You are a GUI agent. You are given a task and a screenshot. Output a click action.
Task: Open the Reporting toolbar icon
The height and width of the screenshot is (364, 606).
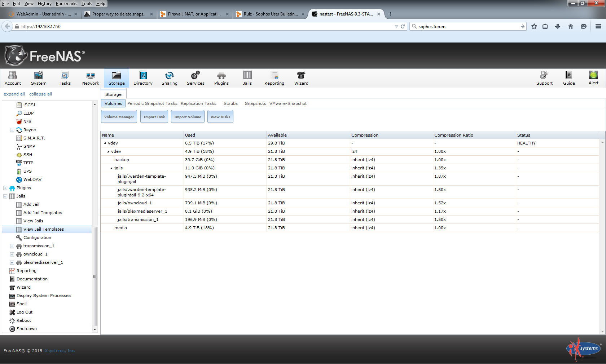point(274,78)
